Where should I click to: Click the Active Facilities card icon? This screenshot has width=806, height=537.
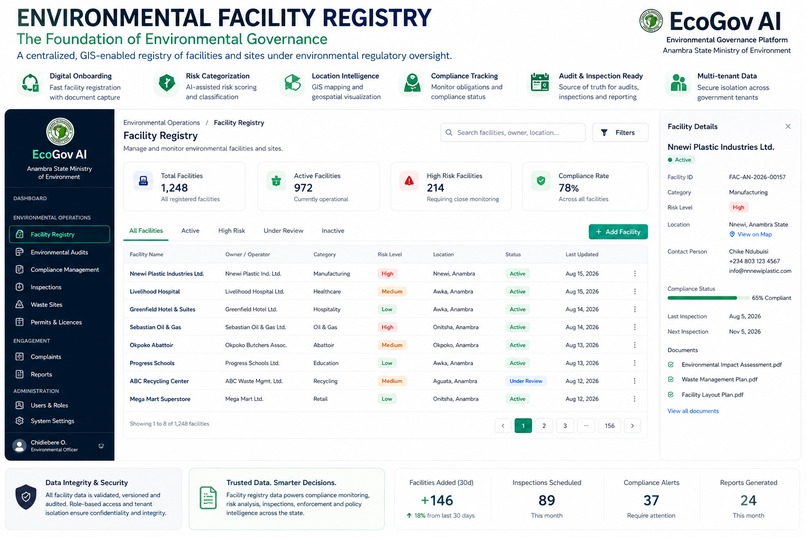[276, 181]
